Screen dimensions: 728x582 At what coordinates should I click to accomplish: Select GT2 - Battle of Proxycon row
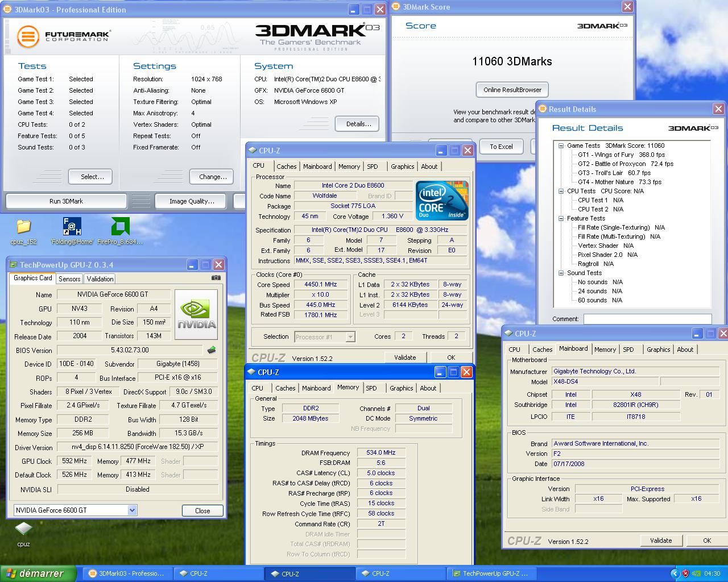(626, 164)
